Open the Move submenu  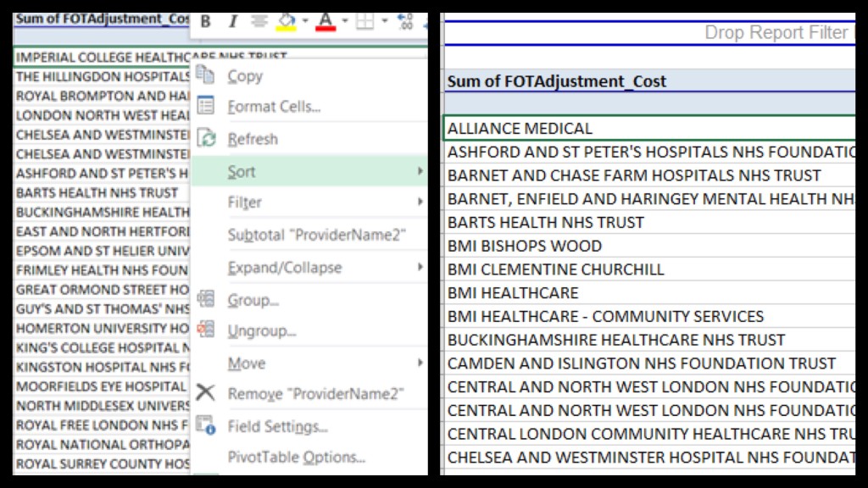247,363
